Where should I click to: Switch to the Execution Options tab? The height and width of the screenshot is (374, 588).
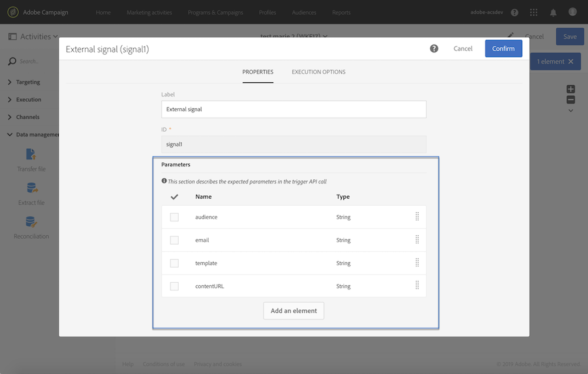point(319,72)
